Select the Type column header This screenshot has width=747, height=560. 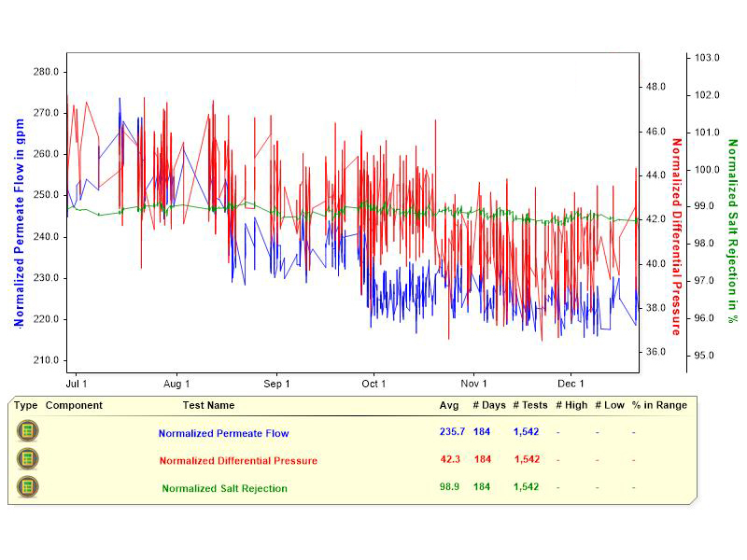pos(26,405)
